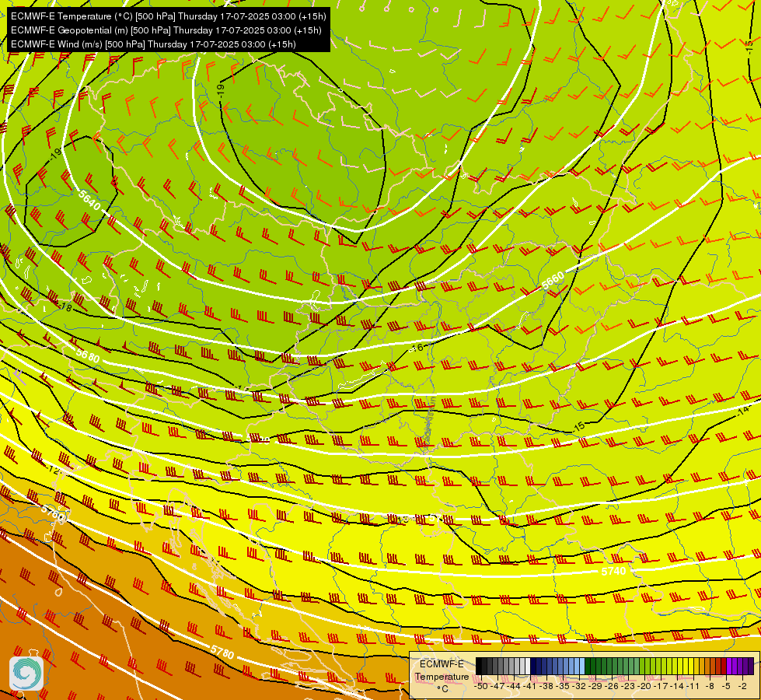Click the -41 tick label in the legend
Image resolution: width=761 pixels, height=700 pixels.
coord(530,687)
